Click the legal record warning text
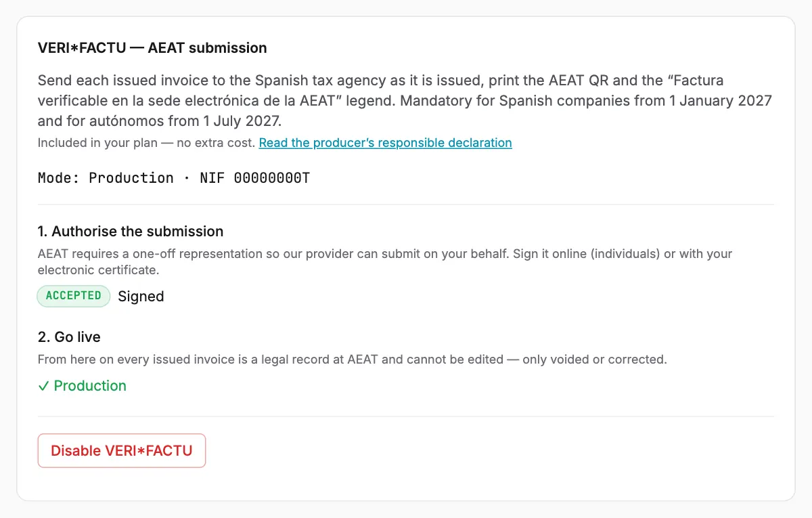The height and width of the screenshot is (518, 812). point(353,360)
